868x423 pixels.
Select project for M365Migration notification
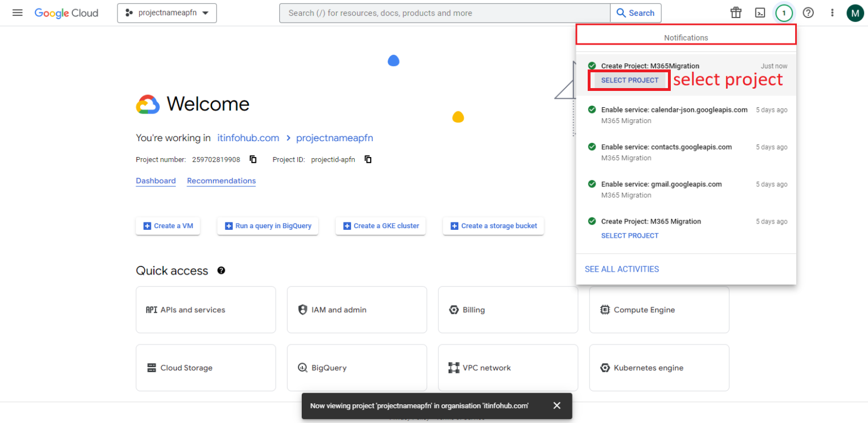(630, 80)
